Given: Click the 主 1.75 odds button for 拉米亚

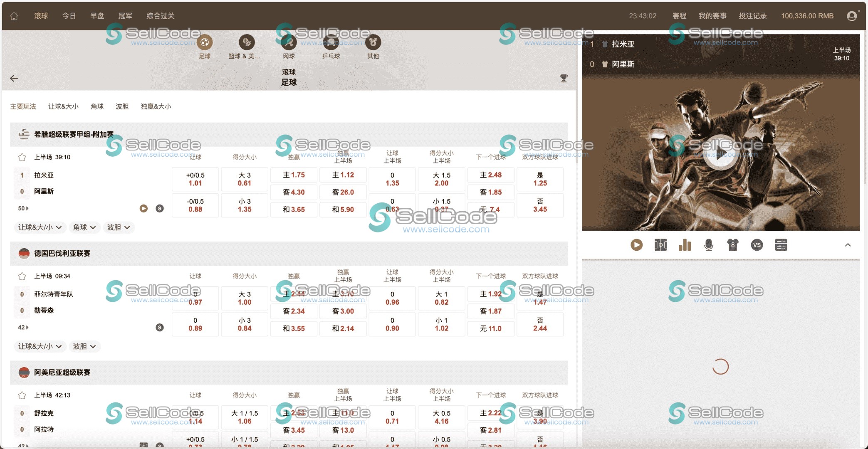Looking at the screenshot, I should [x=294, y=175].
